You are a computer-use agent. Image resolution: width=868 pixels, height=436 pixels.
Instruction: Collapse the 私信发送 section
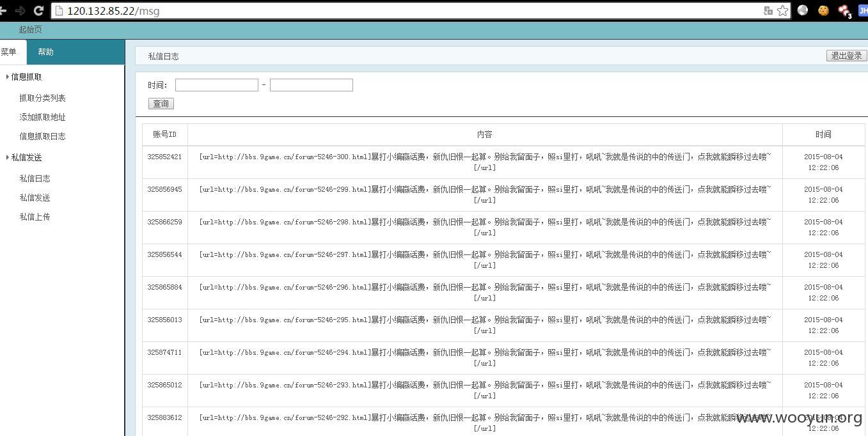click(26, 157)
